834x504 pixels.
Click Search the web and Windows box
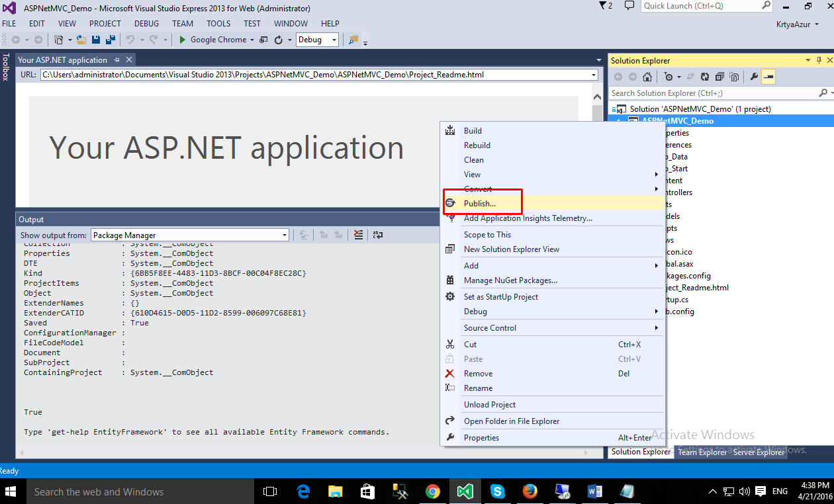click(140, 491)
